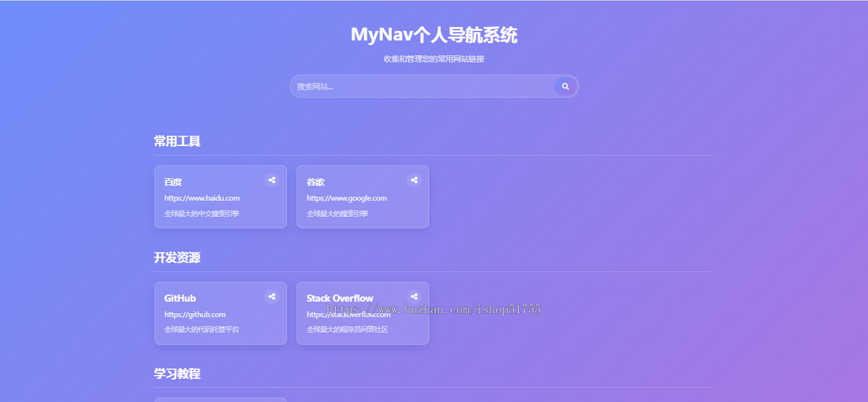The height and width of the screenshot is (402, 868).
Task: Open the GitHub site card title
Action: pyautogui.click(x=180, y=298)
